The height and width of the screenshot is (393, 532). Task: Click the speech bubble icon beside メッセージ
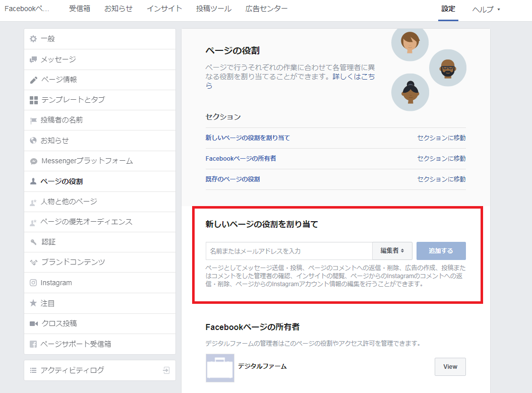[33, 59]
